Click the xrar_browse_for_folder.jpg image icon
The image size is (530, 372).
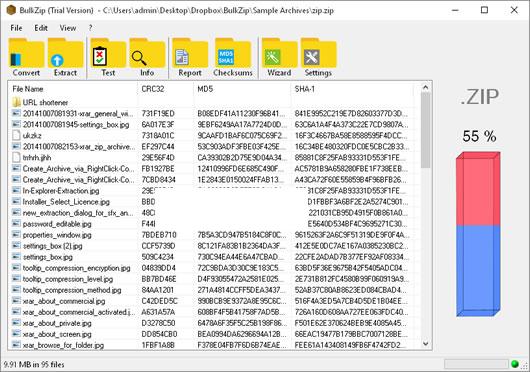[16, 345]
